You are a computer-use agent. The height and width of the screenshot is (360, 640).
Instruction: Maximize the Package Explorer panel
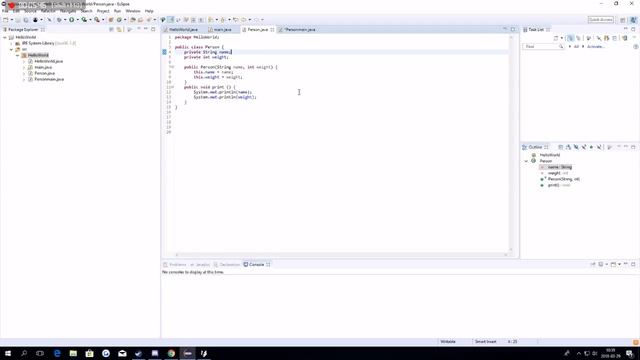click(153, 29)
